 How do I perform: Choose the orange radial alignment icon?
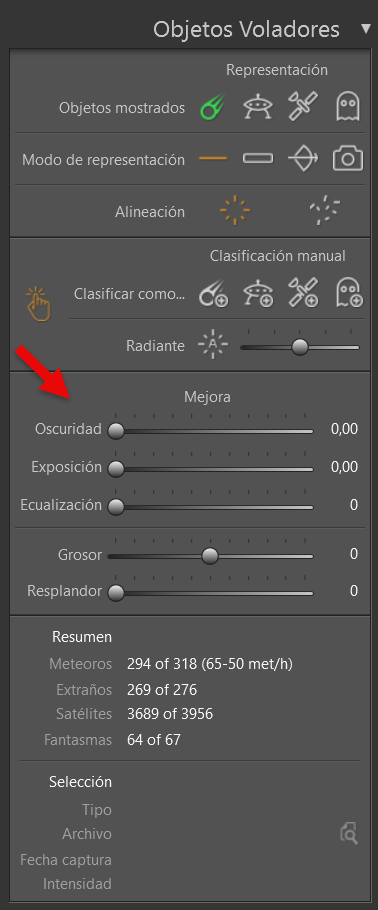(x=235, y=210)
